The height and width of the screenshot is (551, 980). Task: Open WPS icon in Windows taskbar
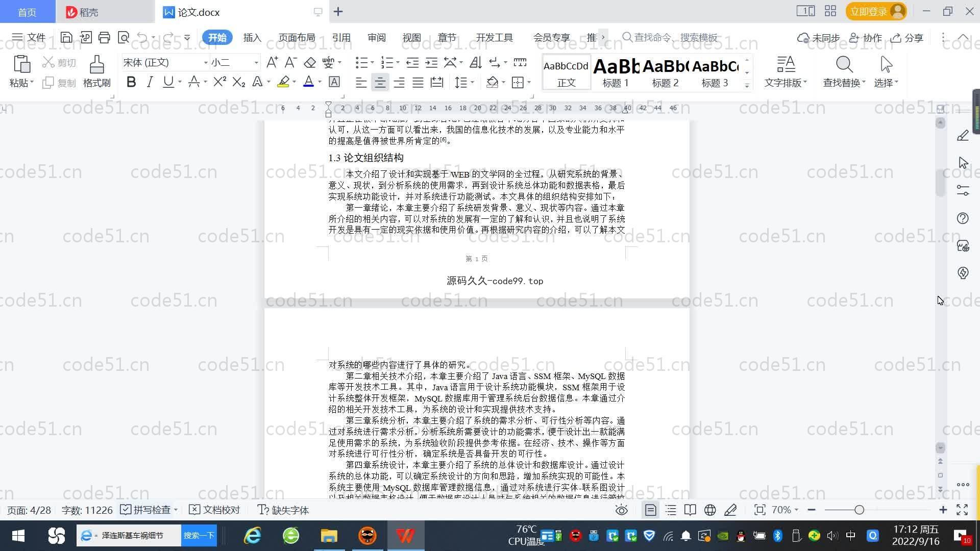[406, 535]
